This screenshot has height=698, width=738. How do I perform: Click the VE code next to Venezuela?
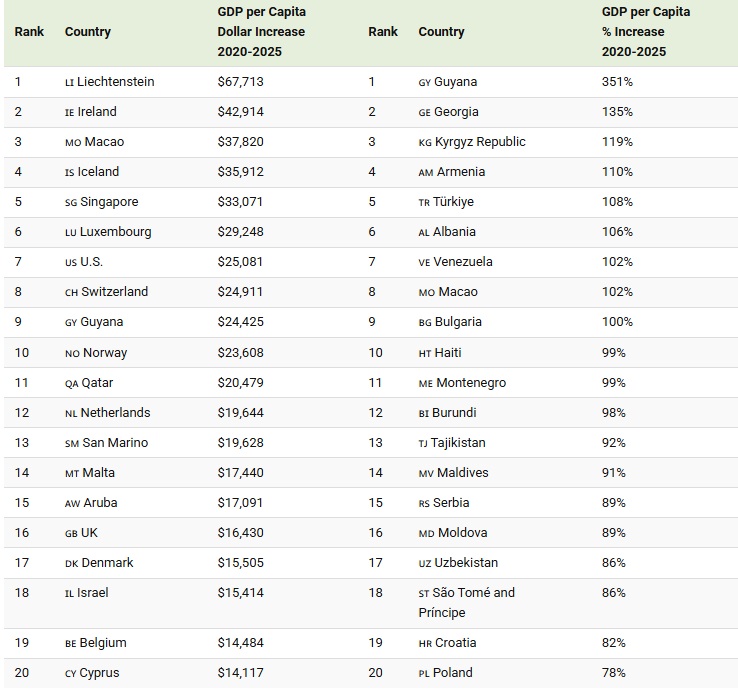point(425,263)
